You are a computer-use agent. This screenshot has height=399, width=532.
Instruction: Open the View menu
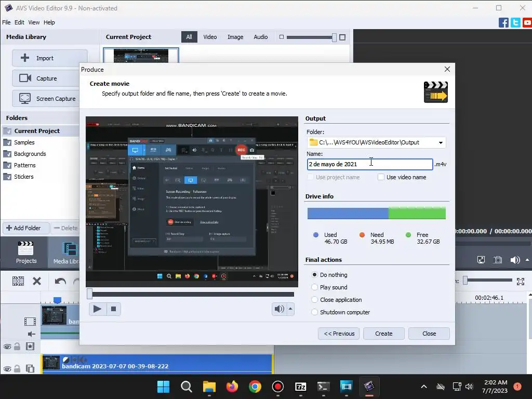coord(34,22)
